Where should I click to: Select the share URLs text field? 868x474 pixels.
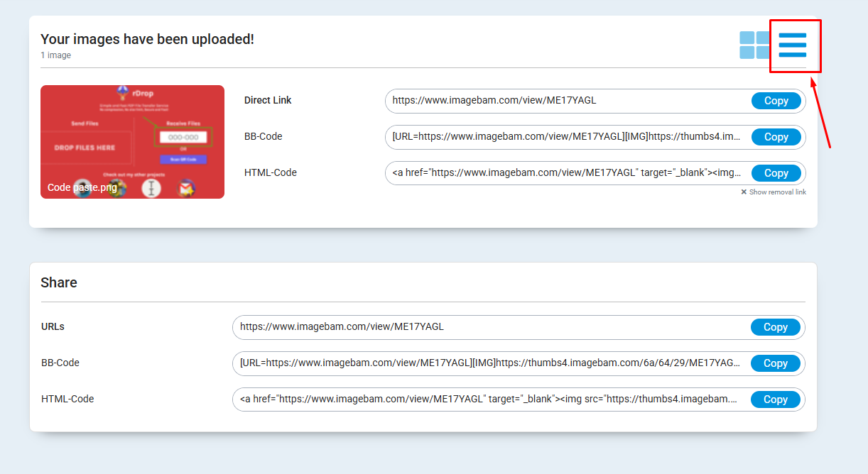pos(483,327)
